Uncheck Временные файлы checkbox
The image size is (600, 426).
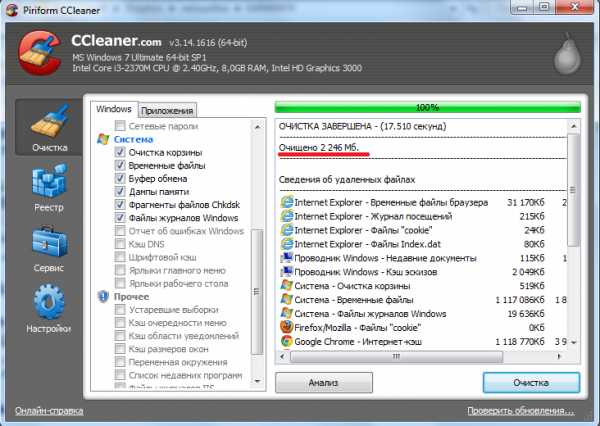[x=120, y=165]
